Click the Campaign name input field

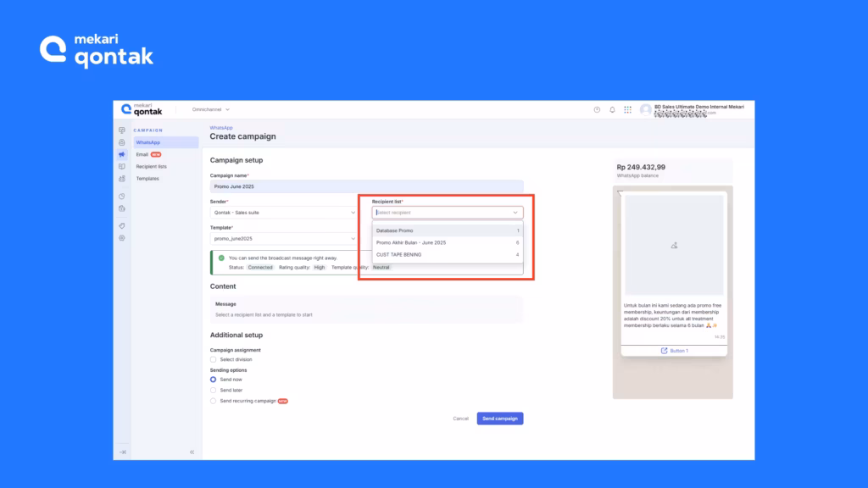click(366, 186)
